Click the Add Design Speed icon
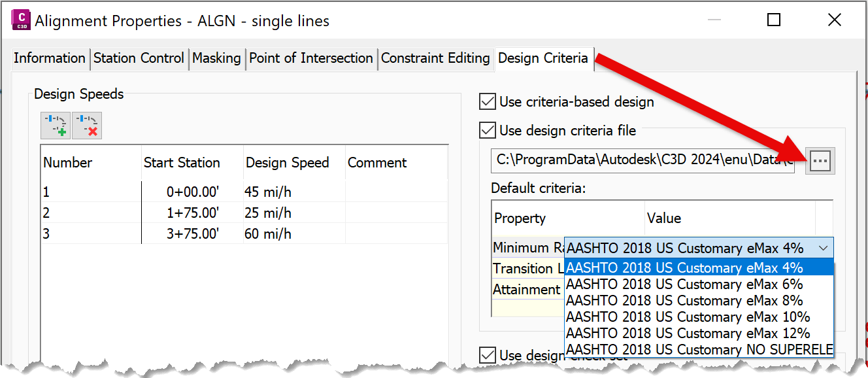868x378 pixels. [x=56, y=126]
